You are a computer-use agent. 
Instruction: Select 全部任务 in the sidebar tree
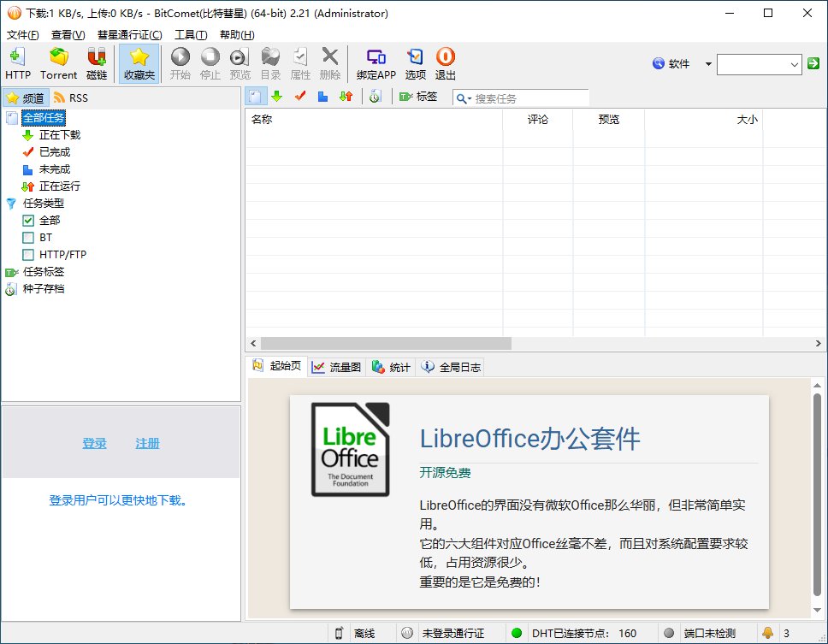[x=44, y=118]
